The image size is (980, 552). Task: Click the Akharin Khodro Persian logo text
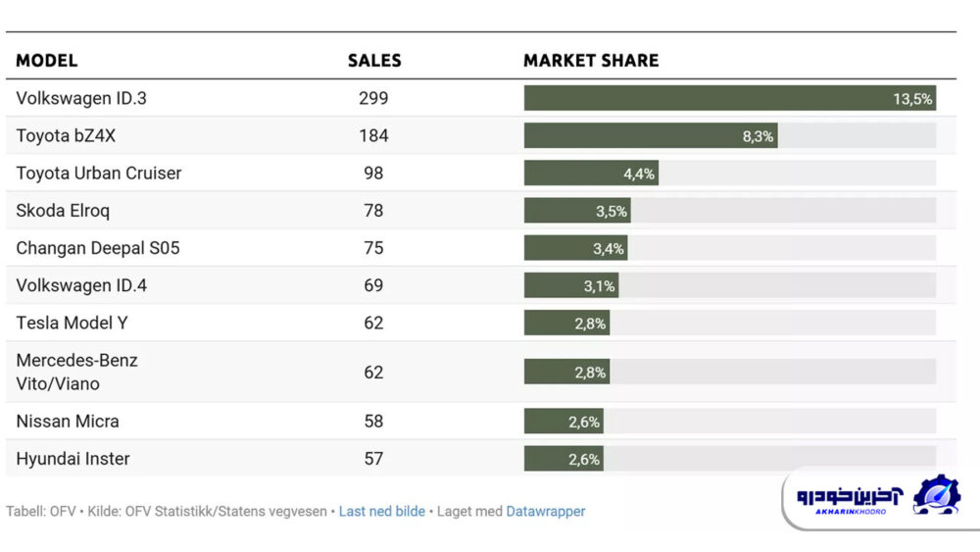(x=849, y=496)
